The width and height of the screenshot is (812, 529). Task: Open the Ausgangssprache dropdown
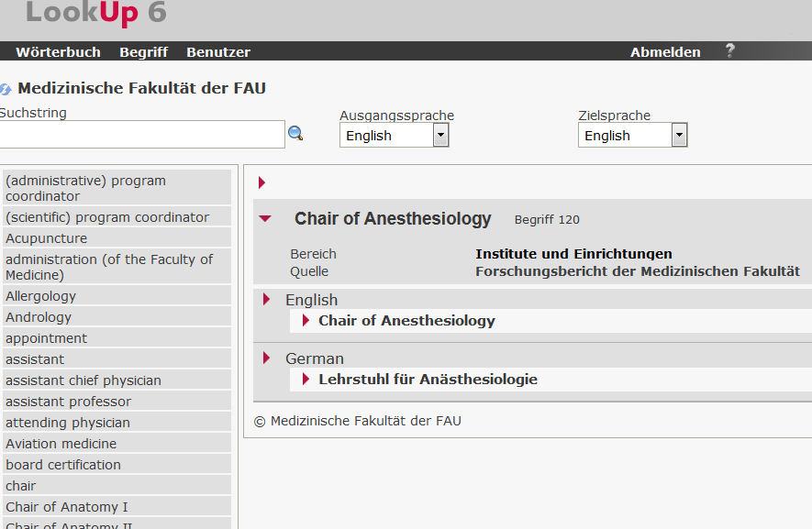pos(440,136)
